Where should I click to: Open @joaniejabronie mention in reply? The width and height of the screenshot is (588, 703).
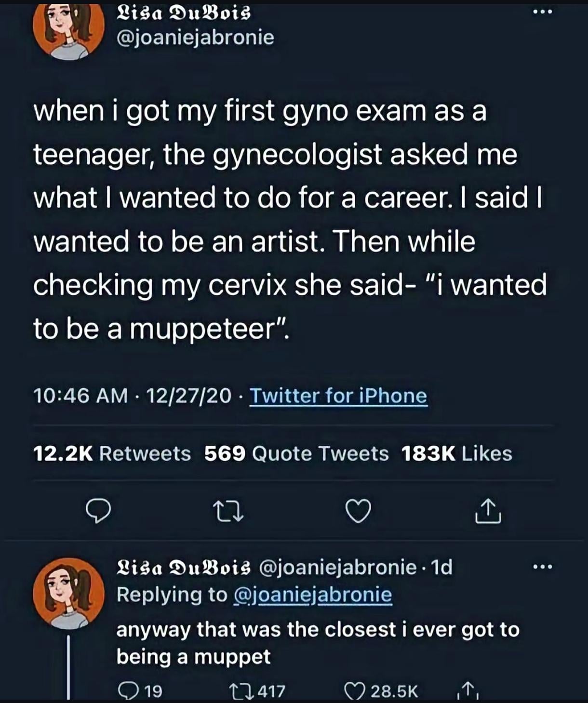coord(312,595)
